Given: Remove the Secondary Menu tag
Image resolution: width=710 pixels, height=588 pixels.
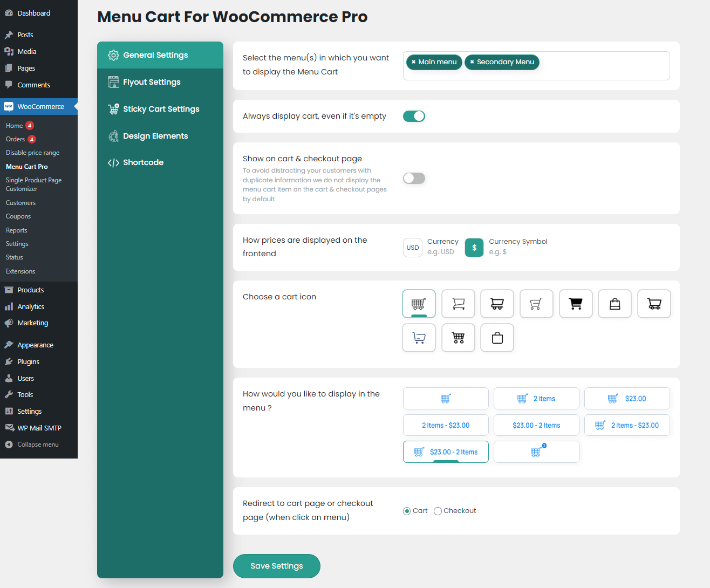Looking at the screenshot, I should point(472,62).
